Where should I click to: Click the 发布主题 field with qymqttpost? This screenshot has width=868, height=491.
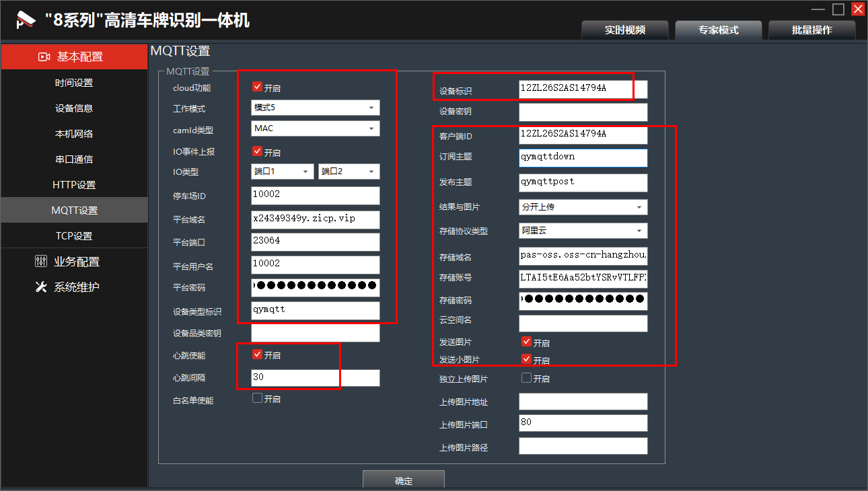click(x=583, y=183)
